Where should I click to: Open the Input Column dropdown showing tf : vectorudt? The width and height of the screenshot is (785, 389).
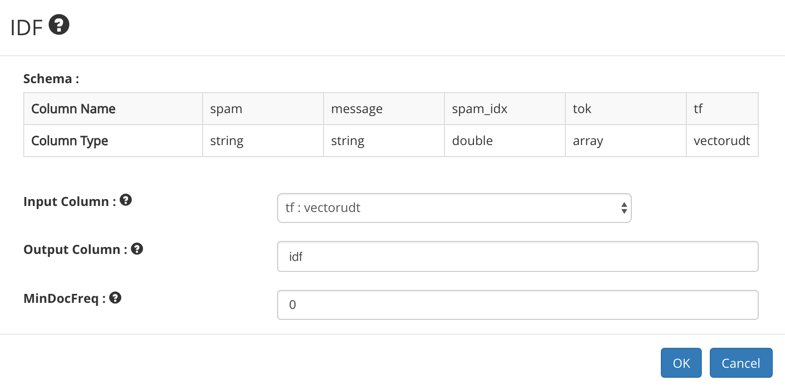point(454,208)
